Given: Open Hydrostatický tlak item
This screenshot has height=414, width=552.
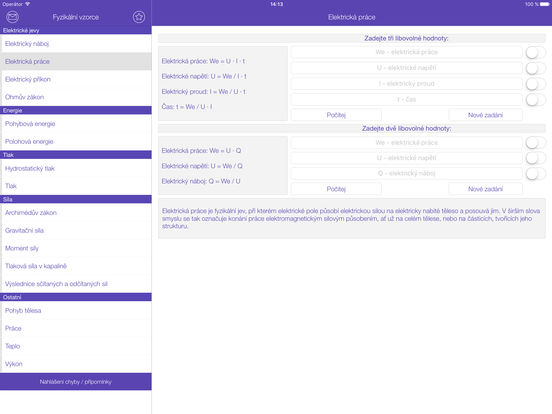Looking at the screenshot, I should tap(76, 168).
